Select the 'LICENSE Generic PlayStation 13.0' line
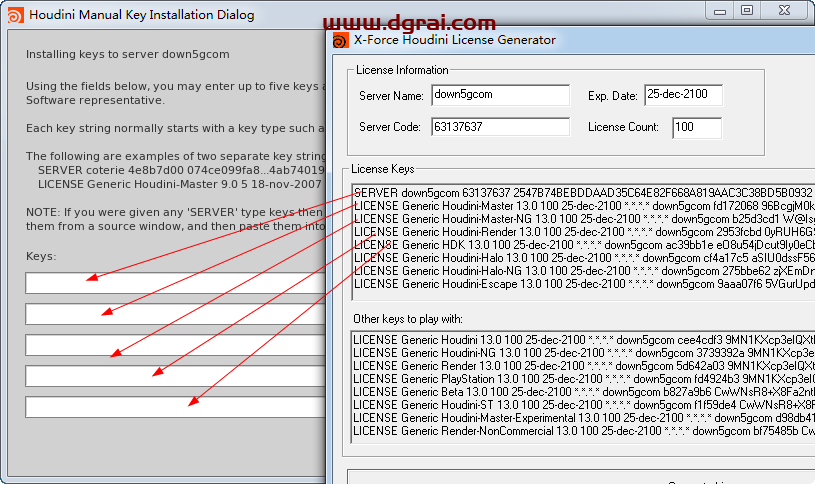 [584, 379]
